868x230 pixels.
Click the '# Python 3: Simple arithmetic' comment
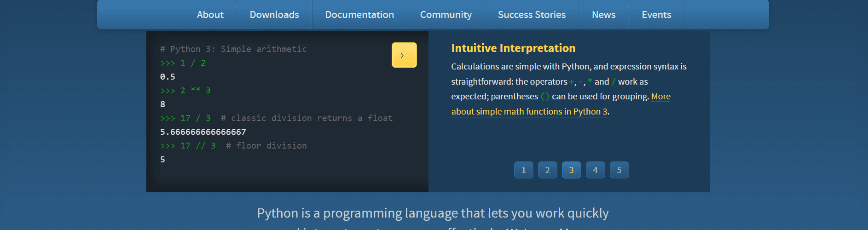click(233, 49)
